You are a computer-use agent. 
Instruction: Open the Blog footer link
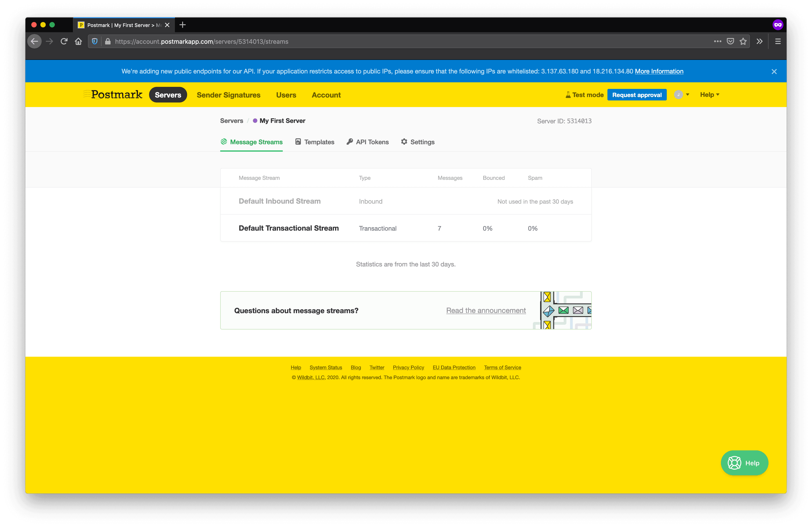(x=355, y=367)
